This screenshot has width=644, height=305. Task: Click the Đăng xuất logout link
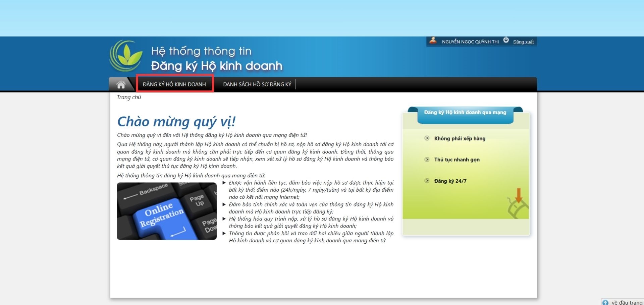click(x=523, y=42)
